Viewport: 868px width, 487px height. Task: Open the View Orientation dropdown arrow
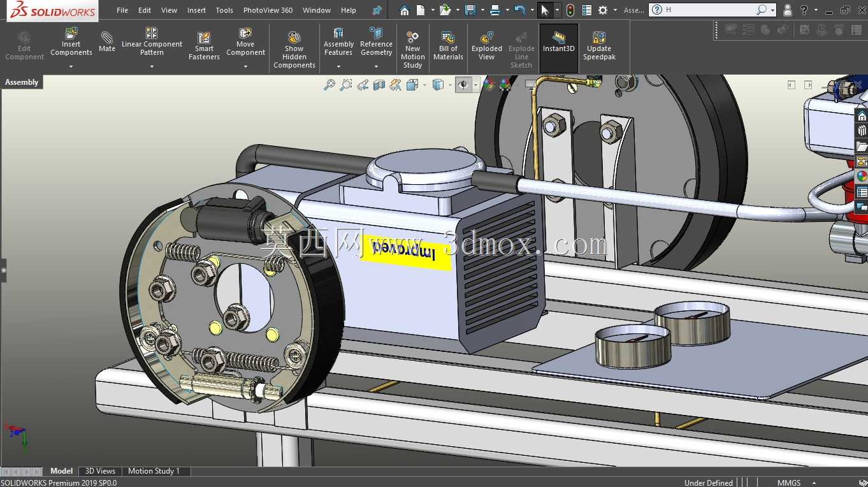[x=424, y=85]
